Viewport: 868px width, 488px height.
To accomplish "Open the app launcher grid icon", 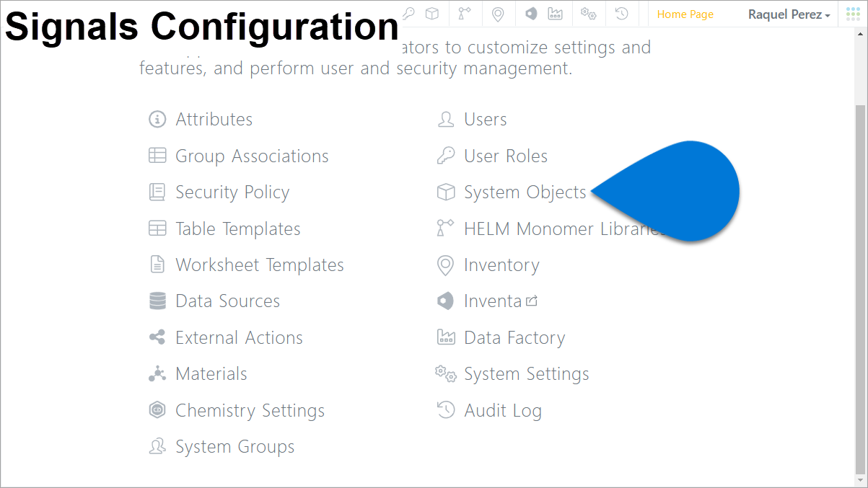I will 853,14.
